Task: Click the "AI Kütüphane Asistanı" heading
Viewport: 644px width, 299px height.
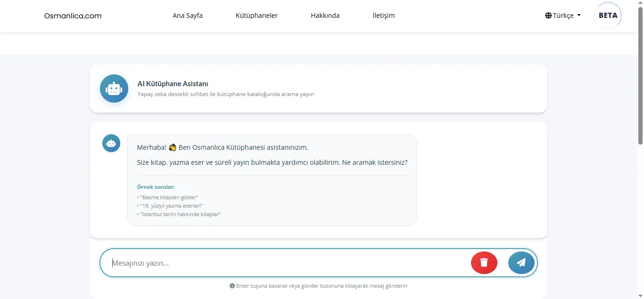Action: point(173,84)
